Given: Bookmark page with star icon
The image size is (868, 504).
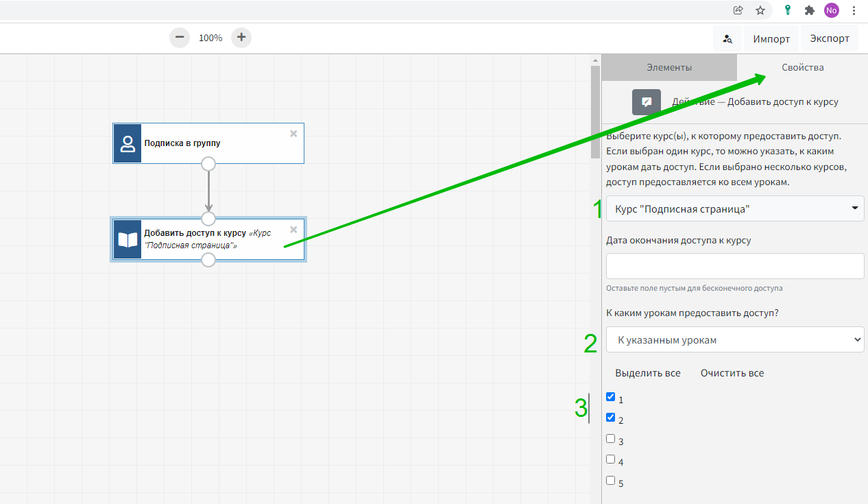Looking at the screenshot, I should pos(760,10).
